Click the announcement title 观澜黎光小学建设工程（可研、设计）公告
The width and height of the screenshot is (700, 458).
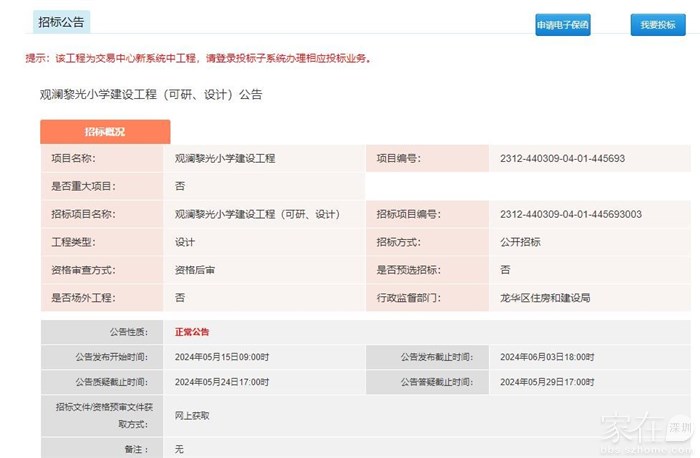pos(150,94)
